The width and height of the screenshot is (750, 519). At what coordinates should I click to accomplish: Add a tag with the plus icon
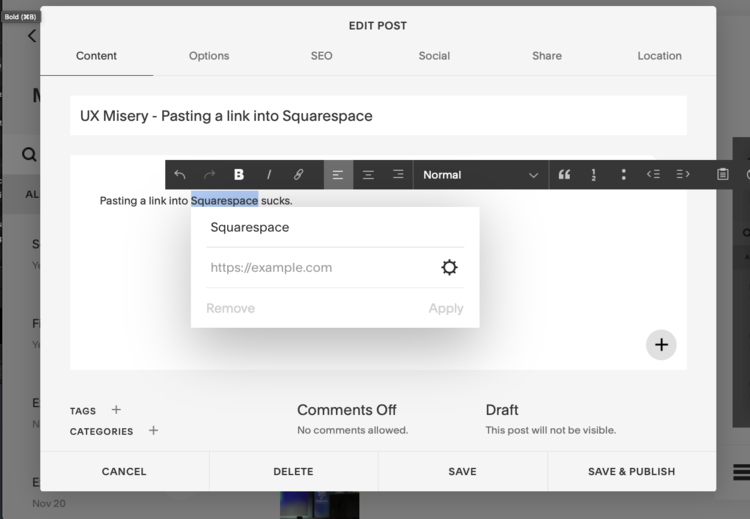tap(116, 409)
